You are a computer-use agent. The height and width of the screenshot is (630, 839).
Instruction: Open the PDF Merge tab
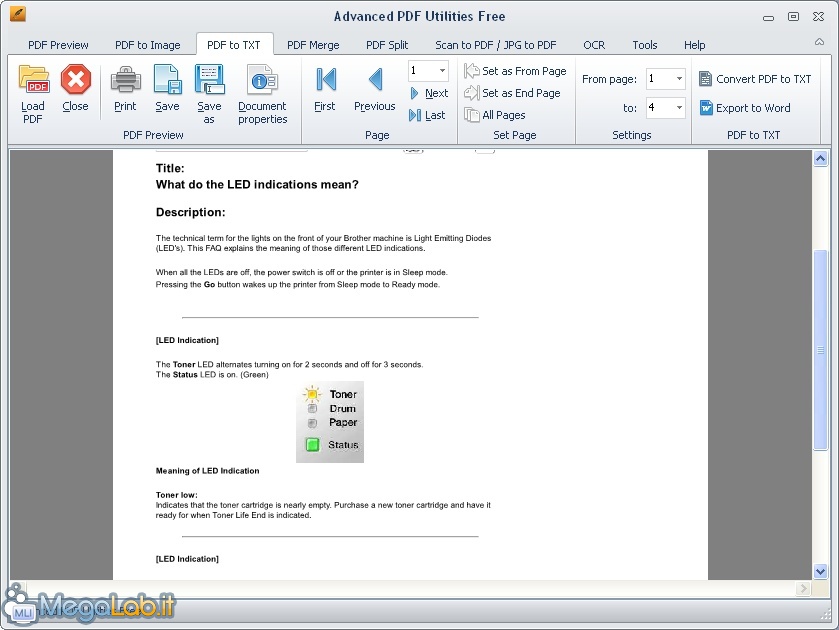pos(313,45)
